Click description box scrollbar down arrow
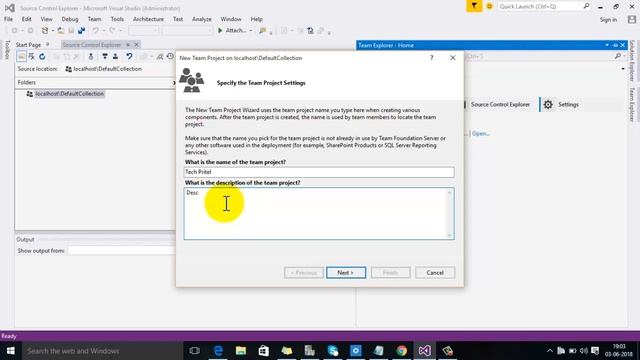The image size is (640, 360). (449, 236)
